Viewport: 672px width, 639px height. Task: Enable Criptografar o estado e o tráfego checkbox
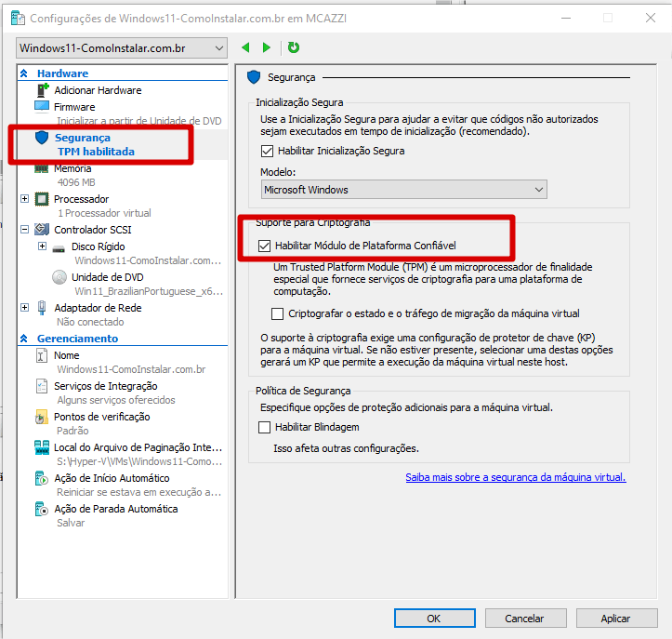point(277,314)
